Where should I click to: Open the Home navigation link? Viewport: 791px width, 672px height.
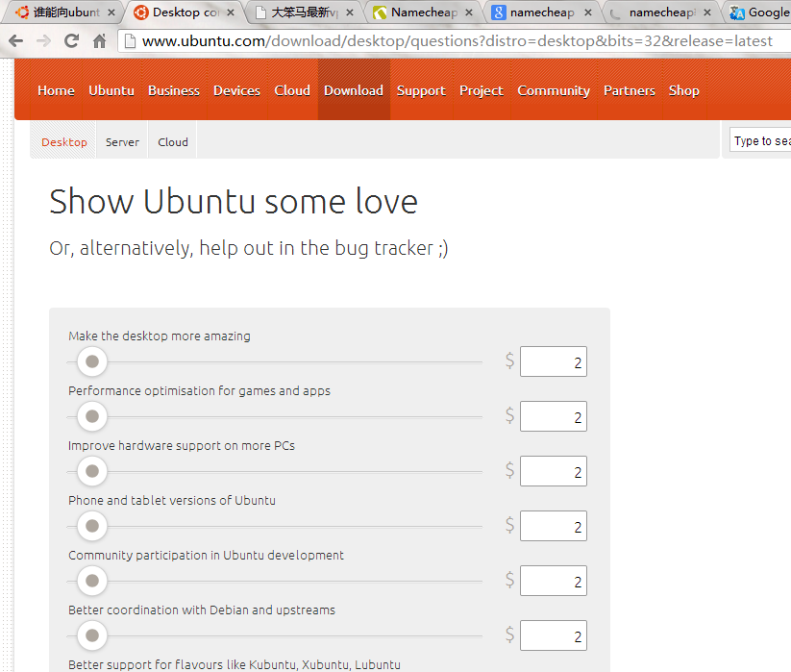pos(56,90)
